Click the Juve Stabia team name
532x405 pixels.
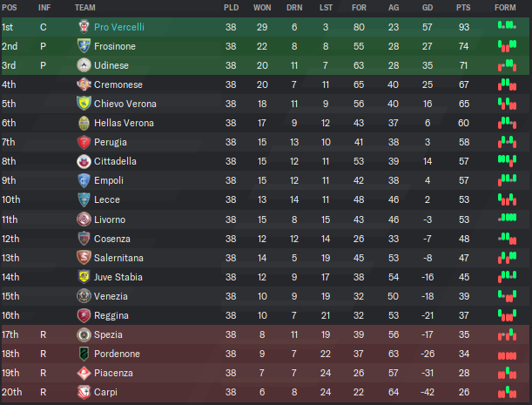click(118, 277)
